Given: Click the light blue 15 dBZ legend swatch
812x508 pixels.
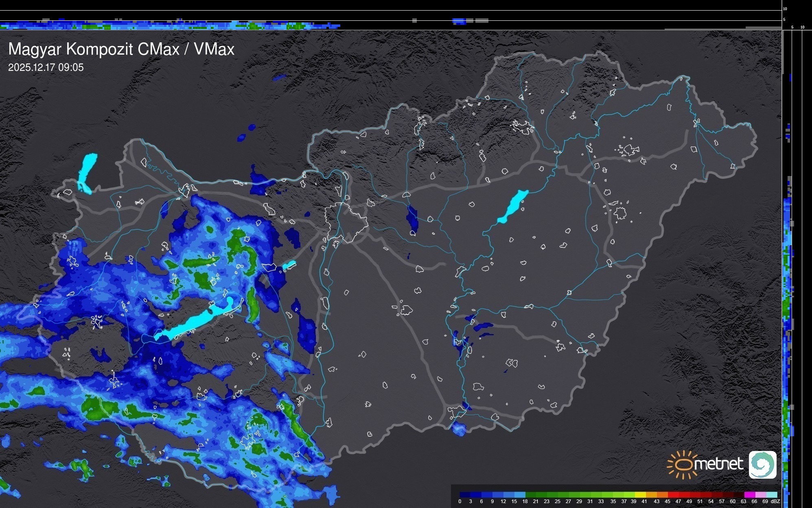Looking at the screenshot, I should [x=519, y=495].
